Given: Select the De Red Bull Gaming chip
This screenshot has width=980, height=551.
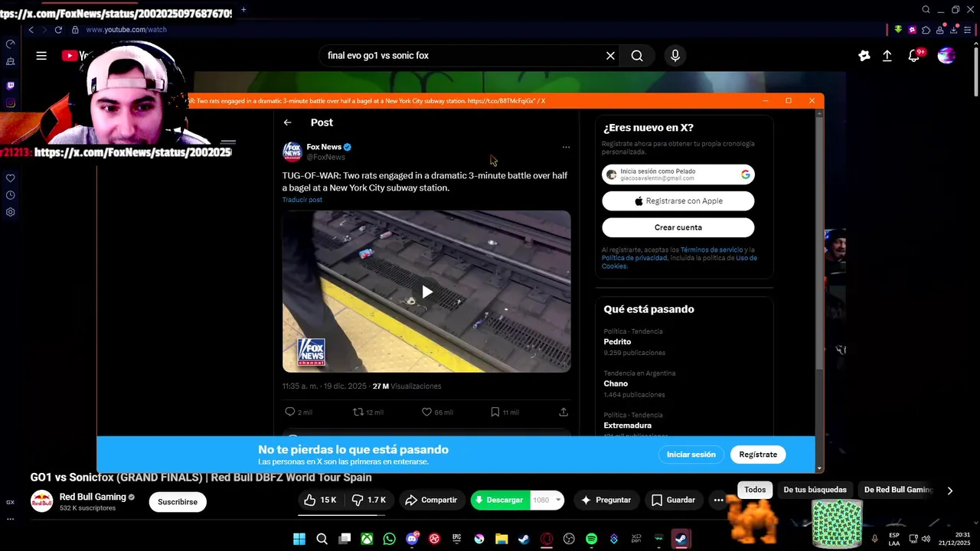Looking at the screenshot, I should (897, 490).
